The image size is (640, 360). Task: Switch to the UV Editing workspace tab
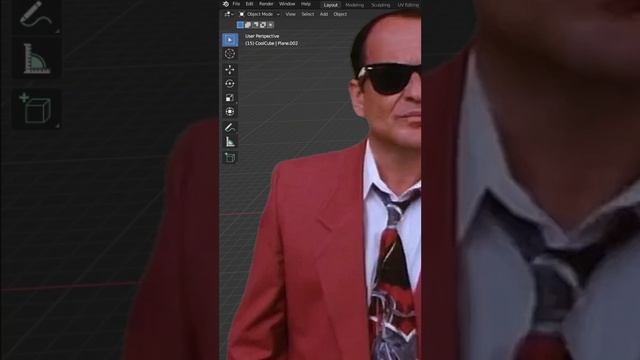tap(408, 5)
